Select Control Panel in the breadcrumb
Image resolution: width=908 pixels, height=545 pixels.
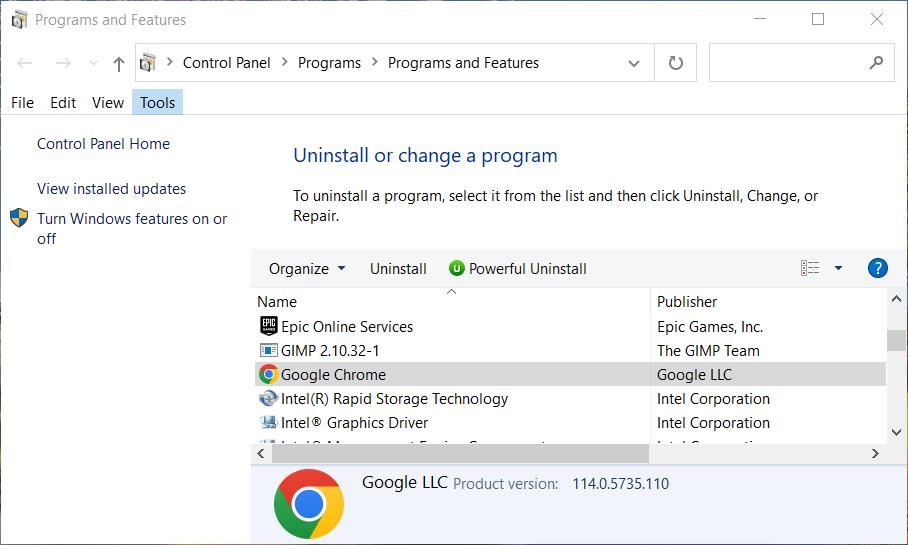pos(226,63)
